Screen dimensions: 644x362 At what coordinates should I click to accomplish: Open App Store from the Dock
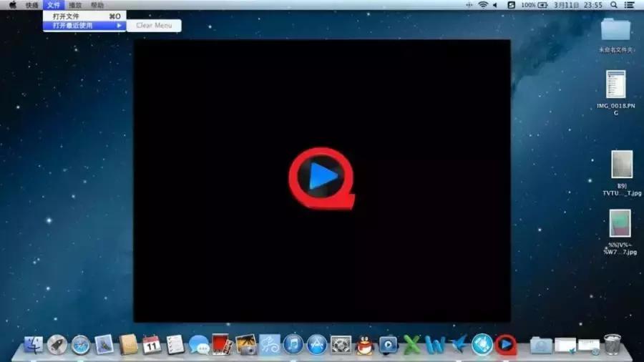tap(317, 344)
